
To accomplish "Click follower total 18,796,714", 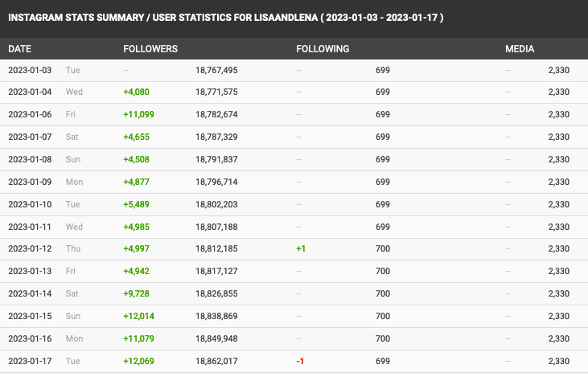I will click(x=216, y=182).
